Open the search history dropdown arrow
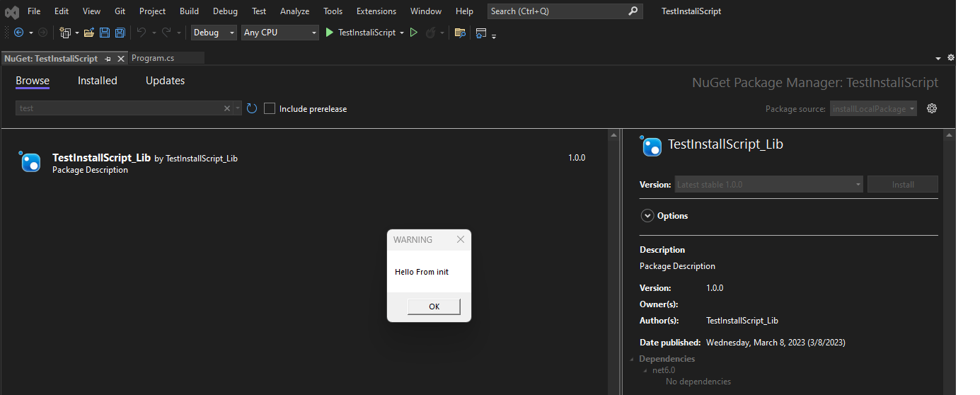The width and height of the screenshot is (980, 395). pos(238,108)
